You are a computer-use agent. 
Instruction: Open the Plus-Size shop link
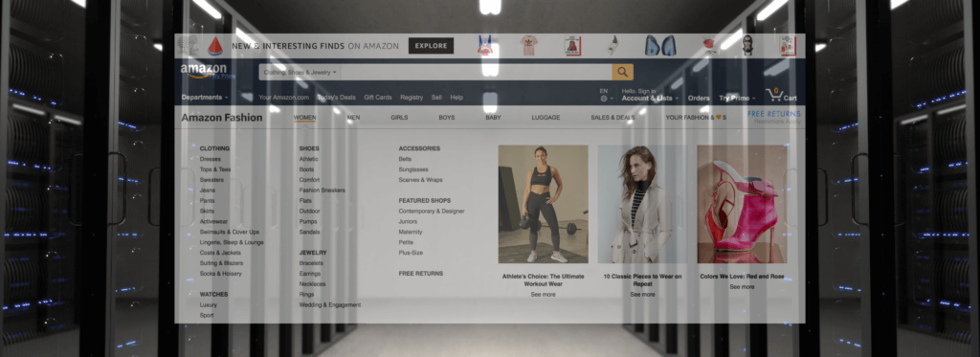pyautogui.click(x=411, y=253)
